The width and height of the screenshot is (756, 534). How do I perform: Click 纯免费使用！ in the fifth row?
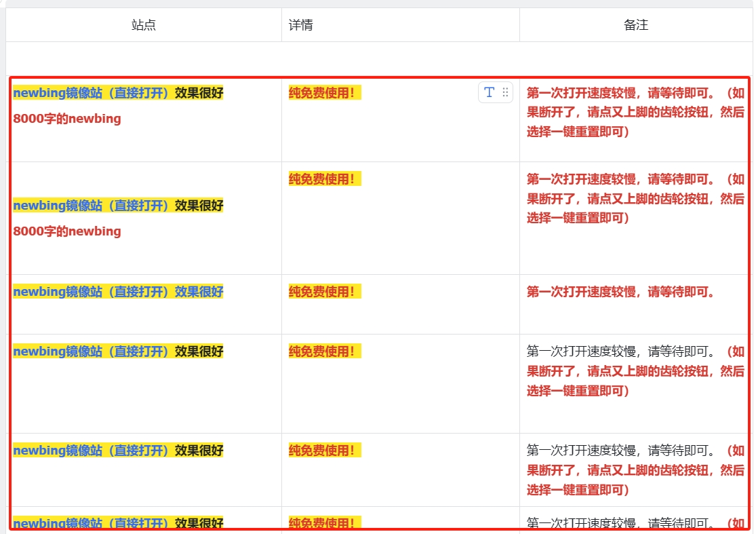pyautogui.click(x=323, y=451)
